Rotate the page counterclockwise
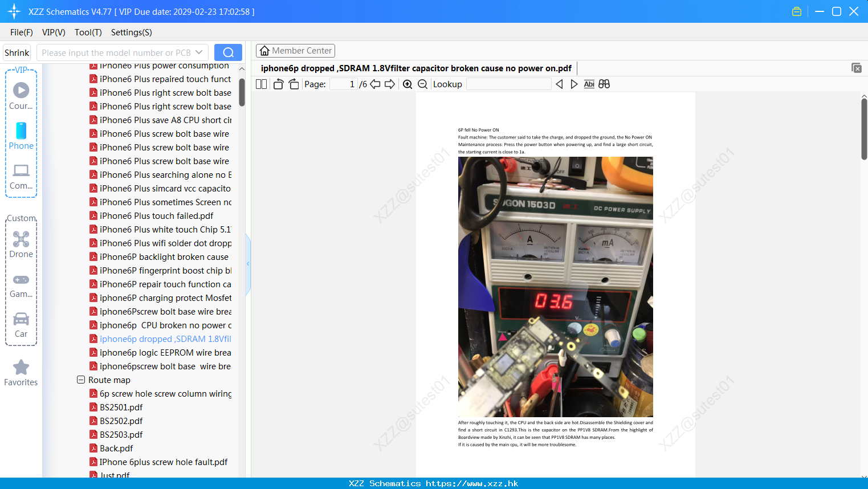The image size is (868, 489). click(278, 84)
